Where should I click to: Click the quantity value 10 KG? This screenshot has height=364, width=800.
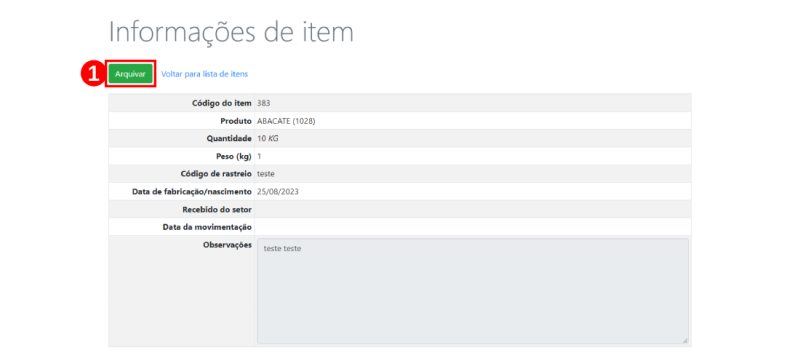pyautogui.click(x=268, y=138)
